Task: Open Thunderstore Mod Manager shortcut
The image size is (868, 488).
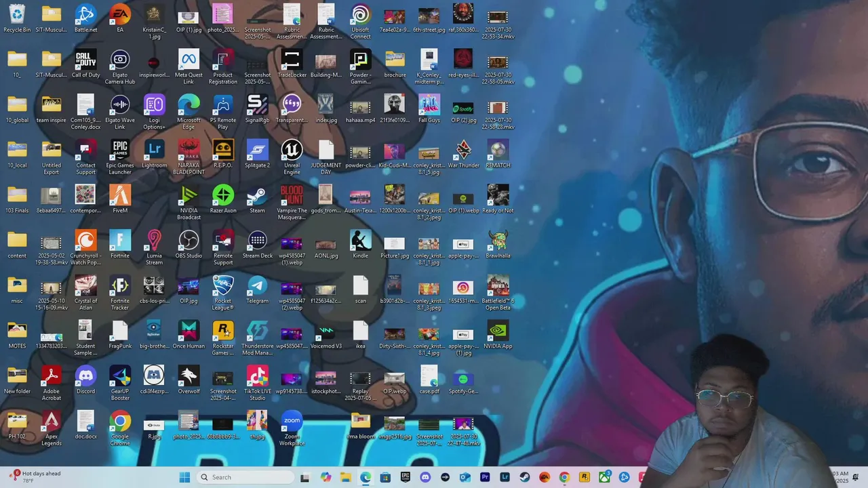Action: (x=257, y=338)
